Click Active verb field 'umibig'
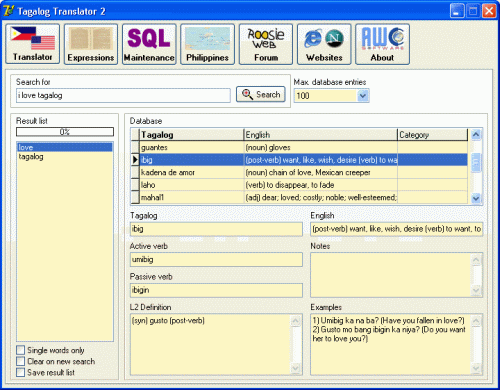Screen dimensions: 500x390 click(x=216, y=259)
